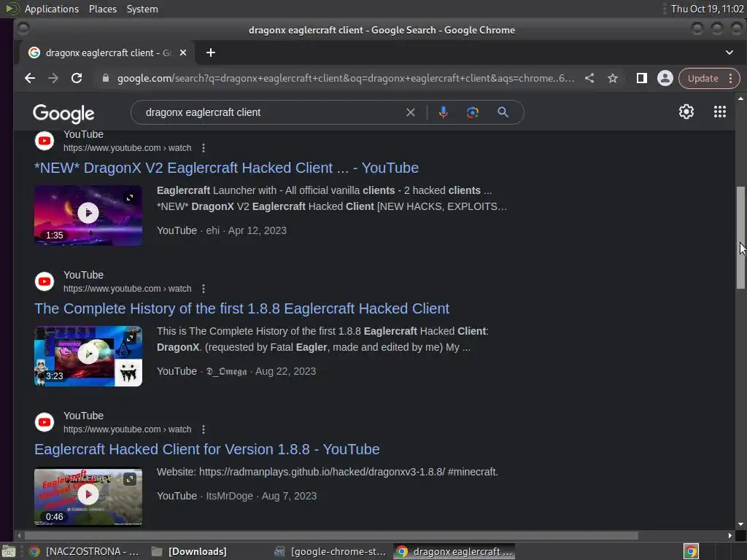Click YouTube favicon of Complete History result

44,281
